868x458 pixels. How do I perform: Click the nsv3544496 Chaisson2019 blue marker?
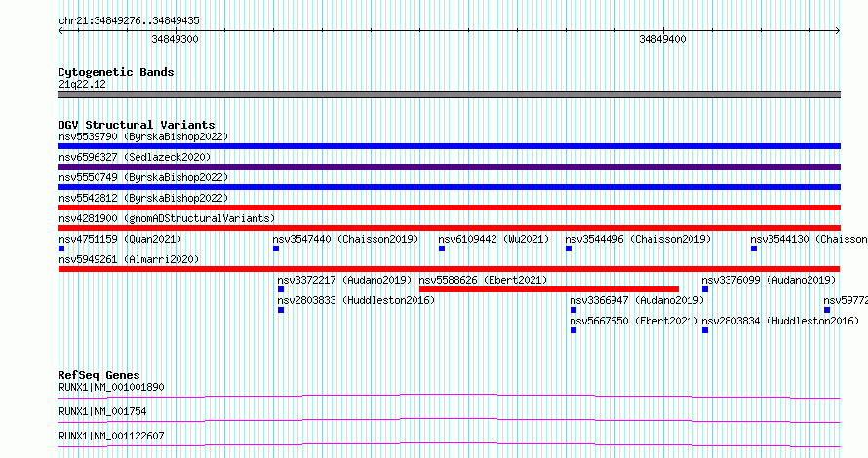[569, 248]
